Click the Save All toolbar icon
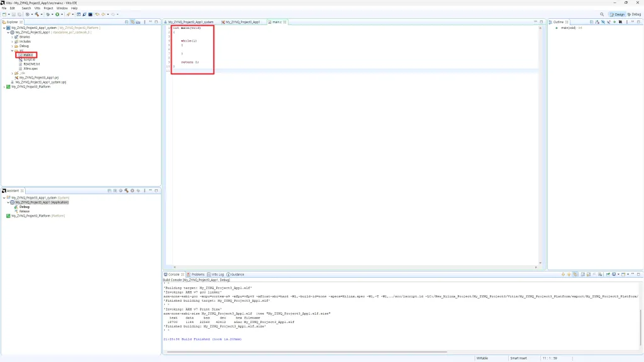 pos(19,14)
